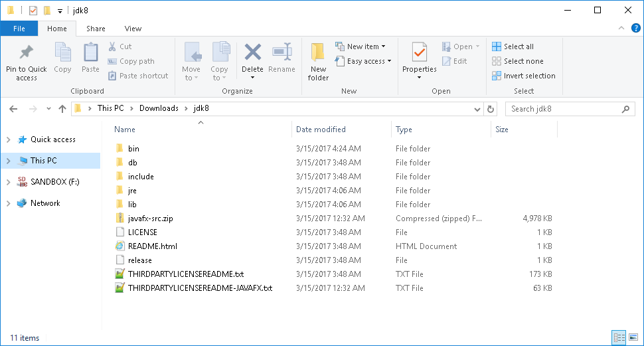Open address bar history dropdown
The image size is (644, 346).
coord(477,110)
